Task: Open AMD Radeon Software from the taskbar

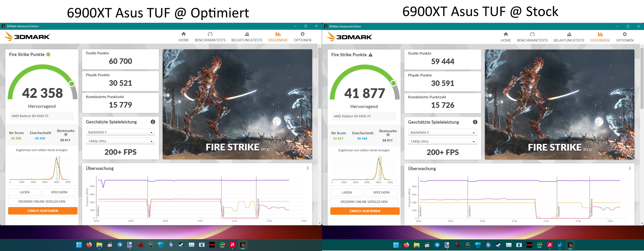Action: (232, 245)
